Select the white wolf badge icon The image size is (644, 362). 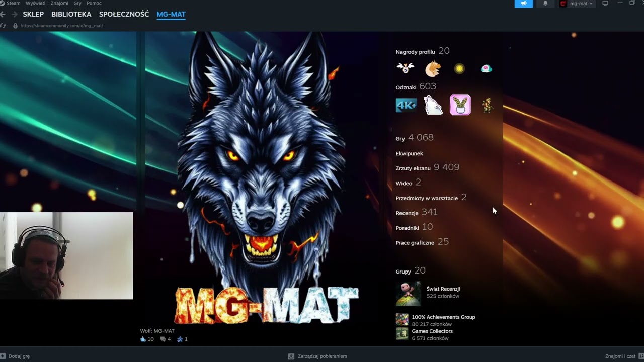coord(433,105)
